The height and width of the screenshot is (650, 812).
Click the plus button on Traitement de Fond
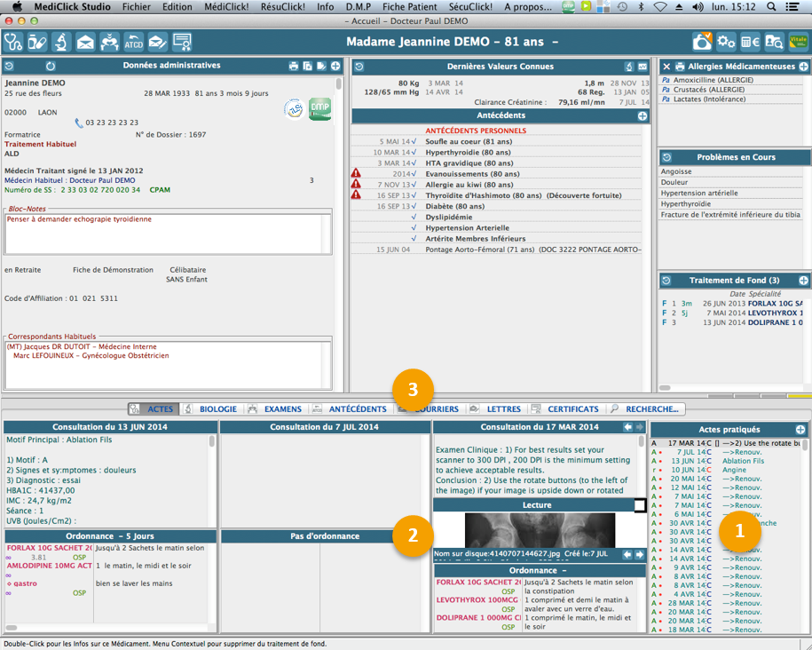803,281
